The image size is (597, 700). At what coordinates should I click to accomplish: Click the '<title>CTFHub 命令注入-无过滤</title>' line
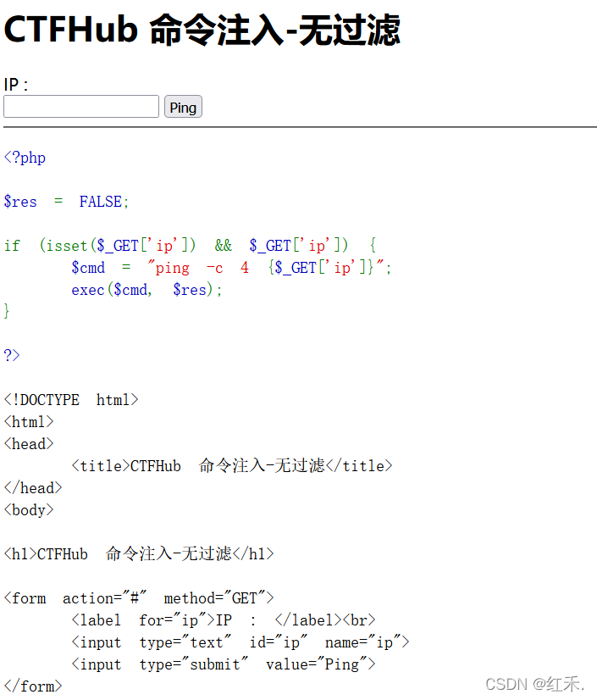point(232,465)
